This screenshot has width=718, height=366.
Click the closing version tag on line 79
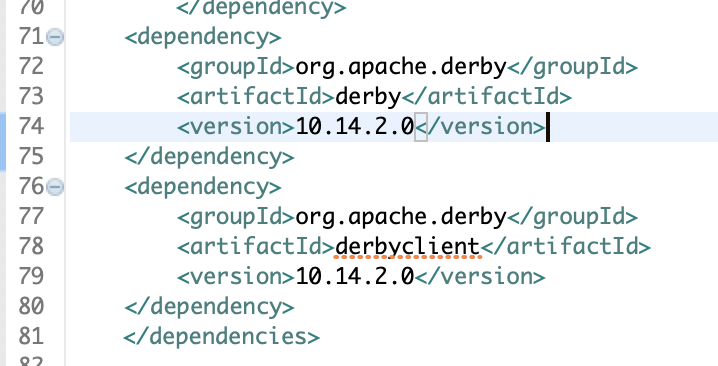pyautogui.click(x=480, y=277)
